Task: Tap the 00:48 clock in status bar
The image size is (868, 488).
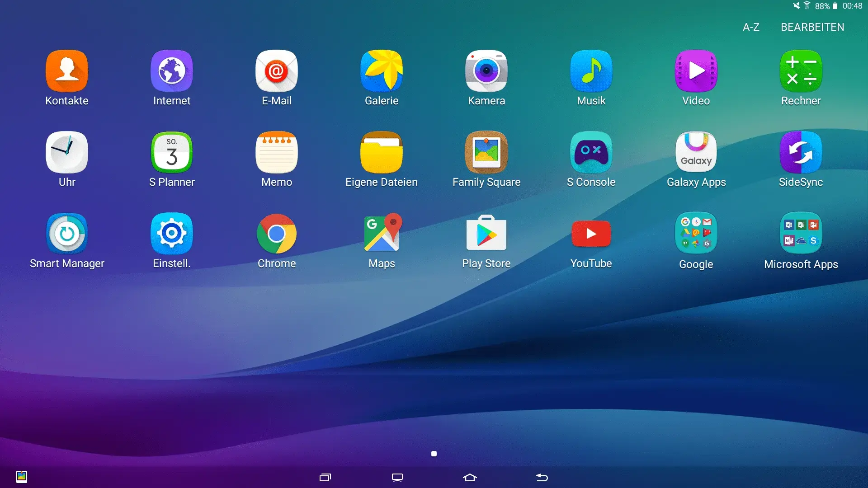Action: coord(852,6)
